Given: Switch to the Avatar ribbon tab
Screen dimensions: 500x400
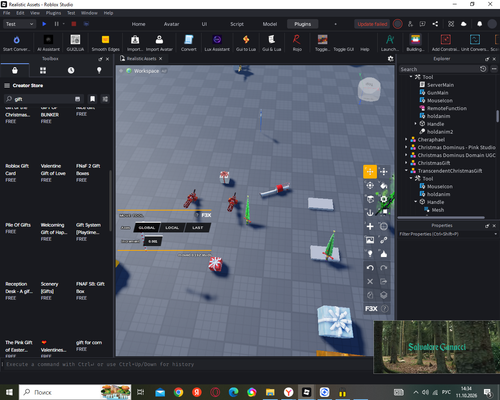Looking at the screenshot, I should (171, 24).
